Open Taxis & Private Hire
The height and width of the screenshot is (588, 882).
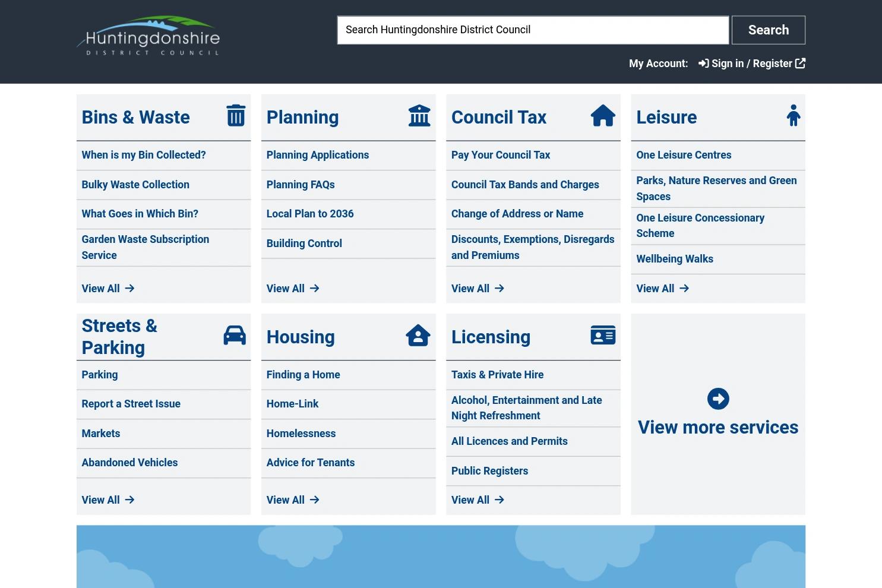tap(498, 375)
